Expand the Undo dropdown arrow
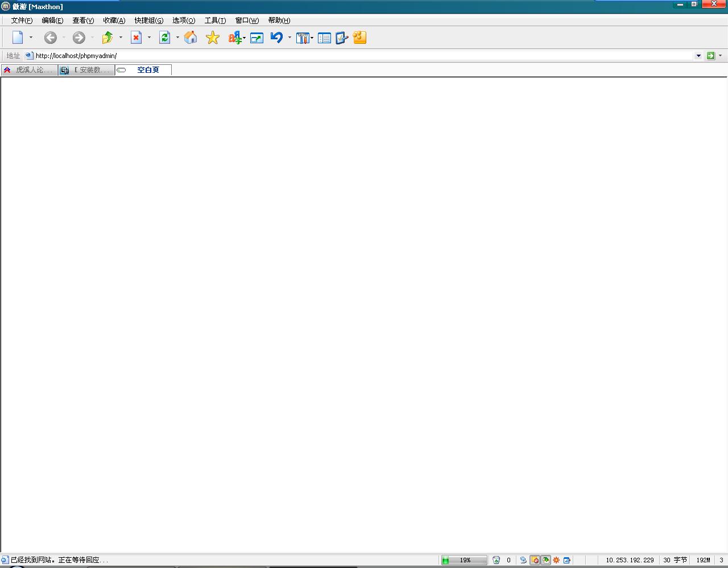Viewport: 728px width, 568px height. (x=289, y=38)
